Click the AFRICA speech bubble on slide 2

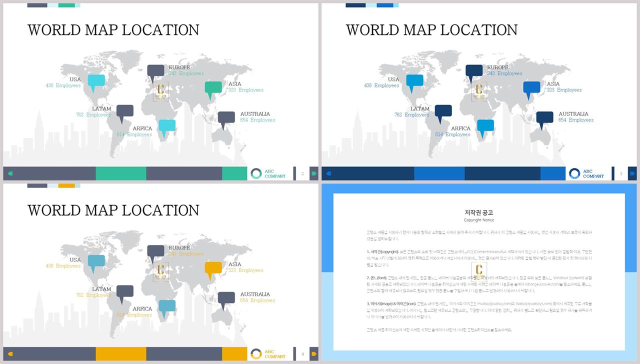click(166, 127)
